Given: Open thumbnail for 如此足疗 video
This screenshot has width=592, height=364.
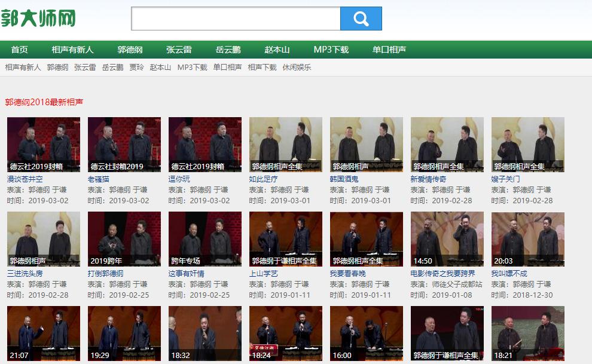Looking at the screenshot, I should click(286, 145).
